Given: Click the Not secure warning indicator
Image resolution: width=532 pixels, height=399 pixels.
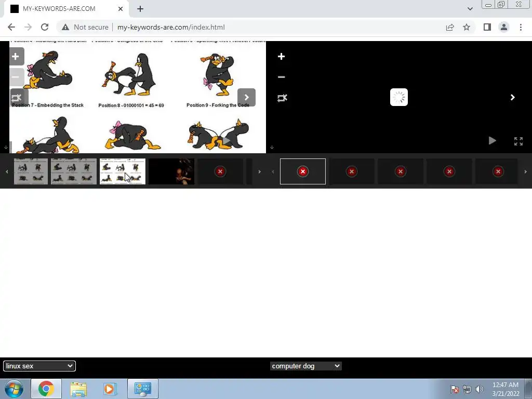Looking at the screenshot, I should click(x=85, y=27).
